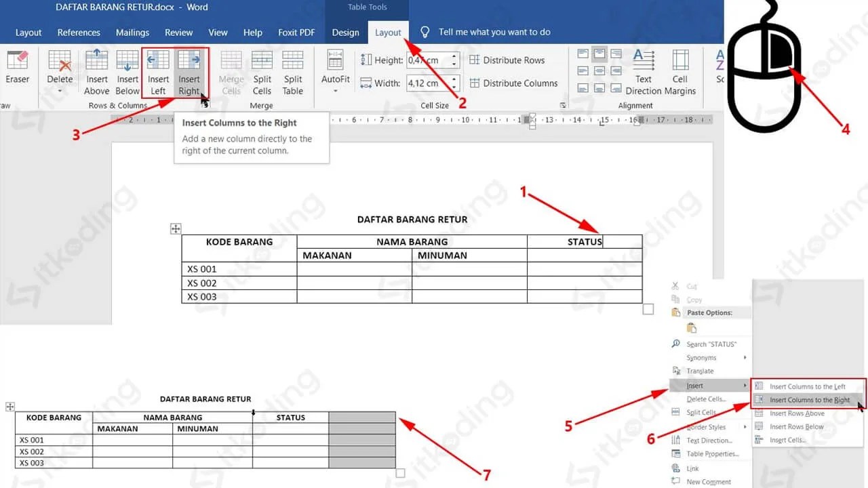868x488 pixels.
Task: Click the Insert Below rows button
Action: pyautogui.click(x=127, y=73)
